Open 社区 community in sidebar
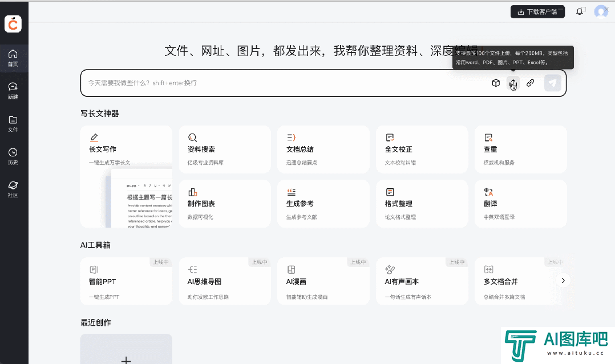The image size is (615, 364). tap(13, 189)
